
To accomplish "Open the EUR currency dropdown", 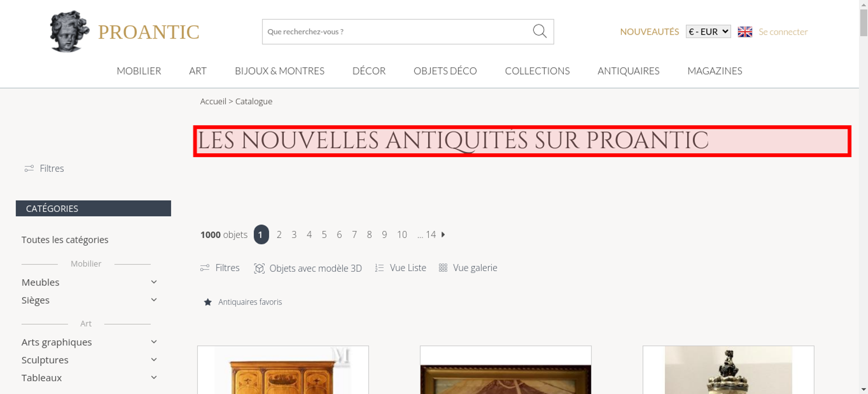I will pyautogui.click(x=708, y=32).
